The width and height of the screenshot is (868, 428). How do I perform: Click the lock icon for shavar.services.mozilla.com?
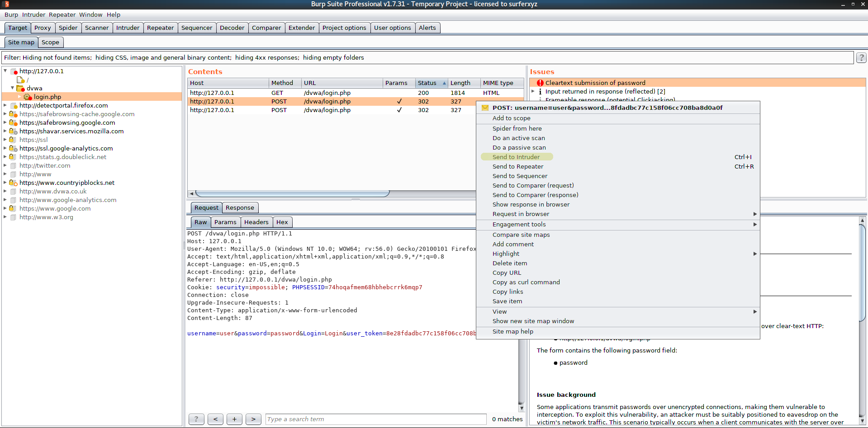coord(13,131)
